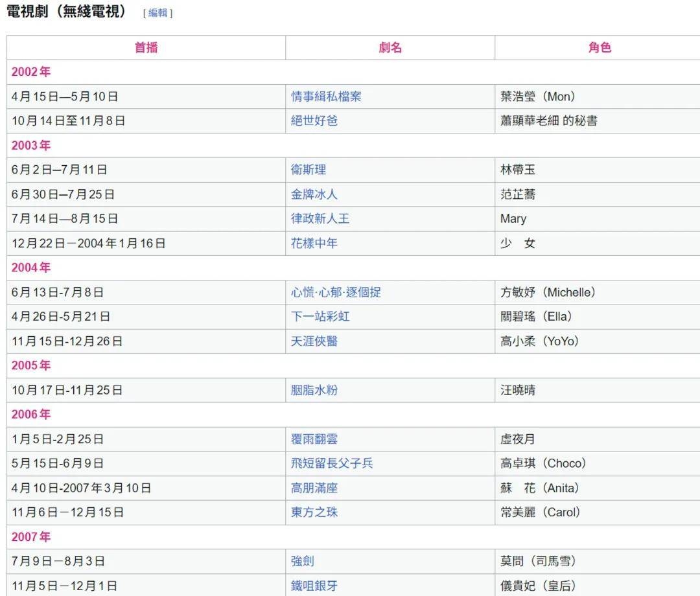The image size is (700, 596).
Task: Click the 心慌·心郁·逐個捉 link
Action: pos(336,292)
